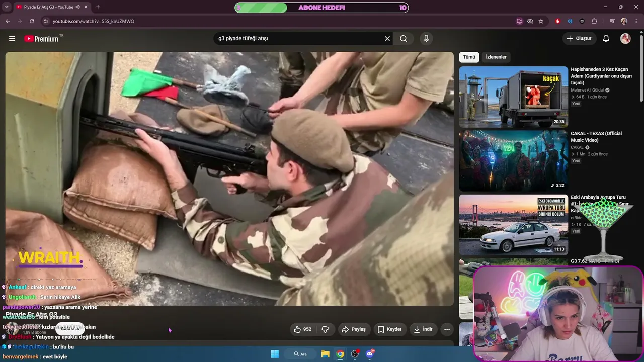Open the Chrome profile avatar

tap(624, 21)
